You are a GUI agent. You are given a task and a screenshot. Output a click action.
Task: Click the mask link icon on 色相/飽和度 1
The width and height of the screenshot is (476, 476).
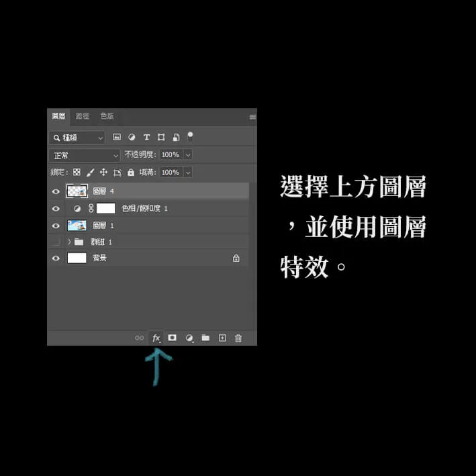pos(91,208)
